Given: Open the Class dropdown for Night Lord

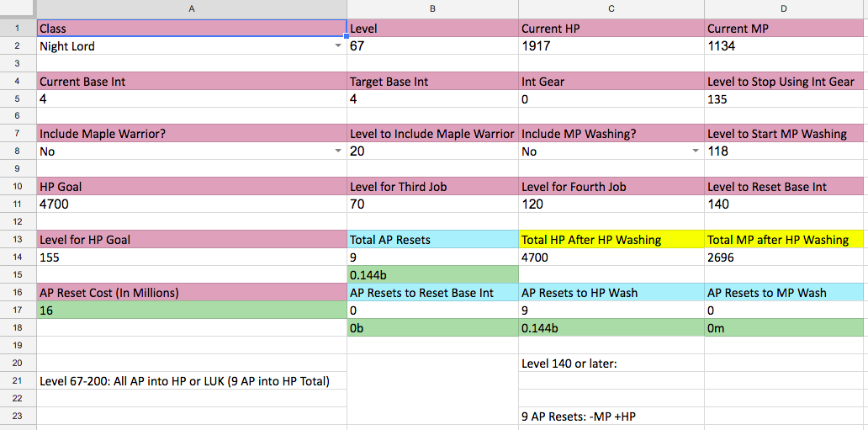Looking at the screenshot, I should 339,46.
